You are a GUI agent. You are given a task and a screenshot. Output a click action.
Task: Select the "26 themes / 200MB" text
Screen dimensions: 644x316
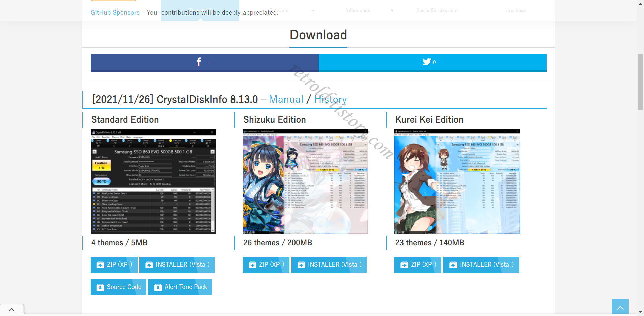[277, 243]
